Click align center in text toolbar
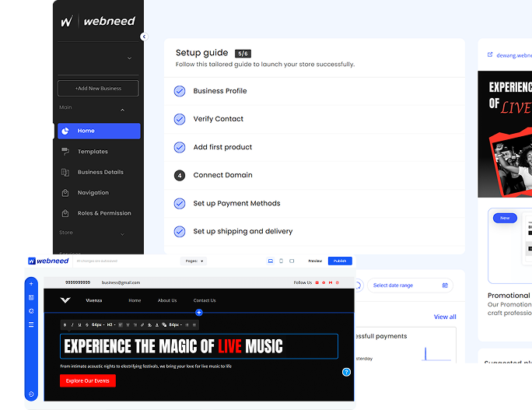 tap(128, 324)
